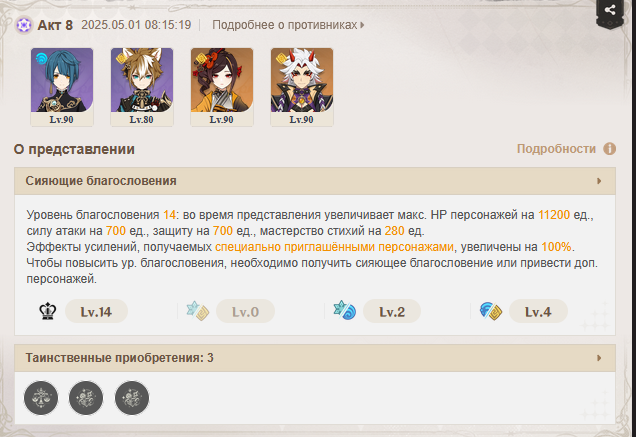Screen dimensions: 636x437
Task: Open Подробнее о противниках link
Action: point(288,25)
